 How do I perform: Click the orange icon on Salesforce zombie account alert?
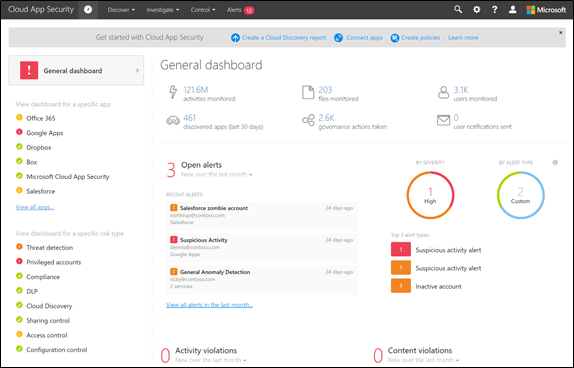tap(174, 208)
